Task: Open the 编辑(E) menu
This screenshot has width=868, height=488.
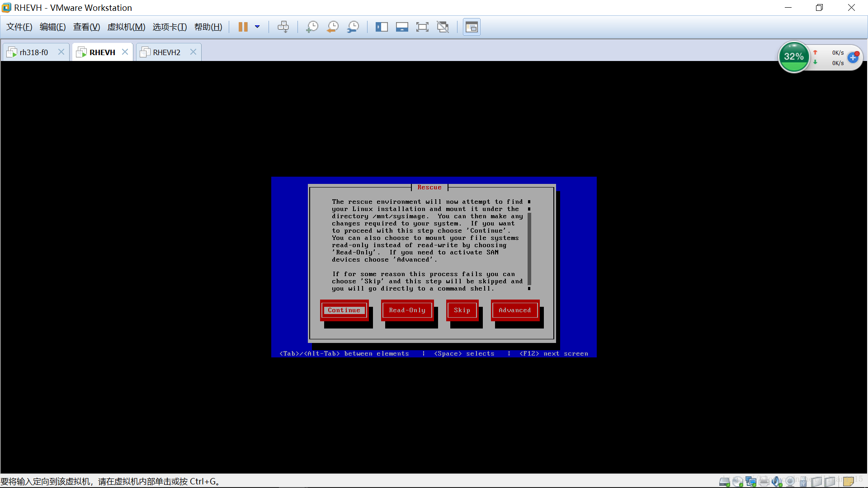Action: tap(53, 27)
